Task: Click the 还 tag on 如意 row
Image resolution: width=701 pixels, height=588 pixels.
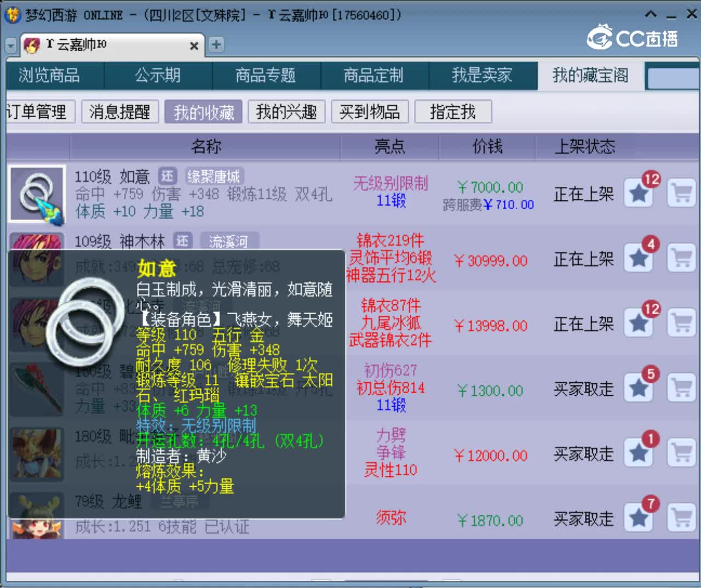Action: [168, 176]
